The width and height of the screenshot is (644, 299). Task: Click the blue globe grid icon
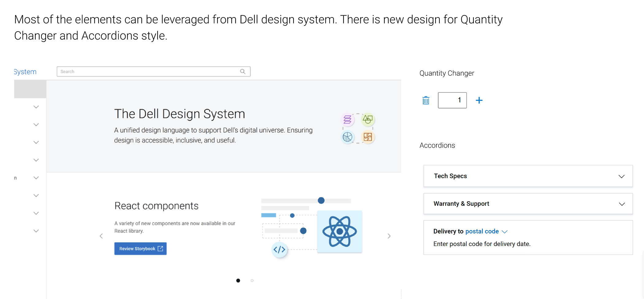tap(347, 137)
